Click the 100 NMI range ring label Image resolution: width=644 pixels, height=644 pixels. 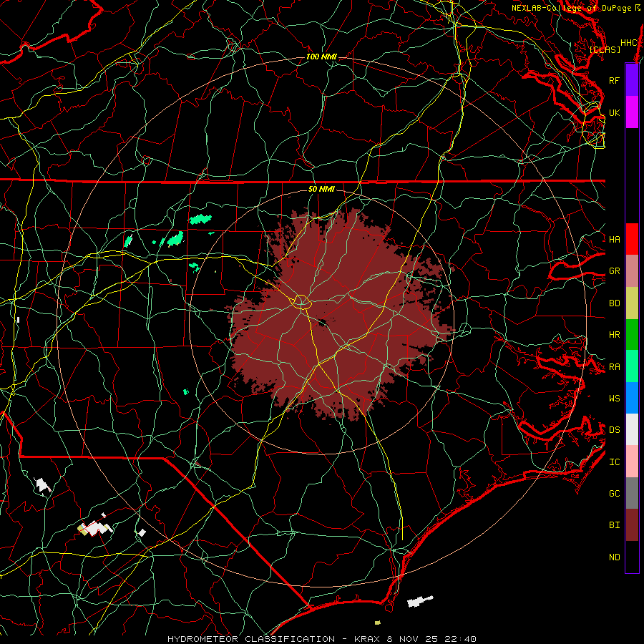[321, 57]
